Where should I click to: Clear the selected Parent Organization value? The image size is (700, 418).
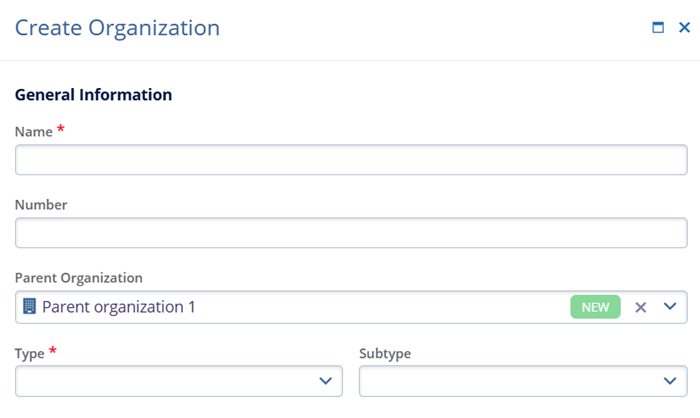tap(642, 307)
